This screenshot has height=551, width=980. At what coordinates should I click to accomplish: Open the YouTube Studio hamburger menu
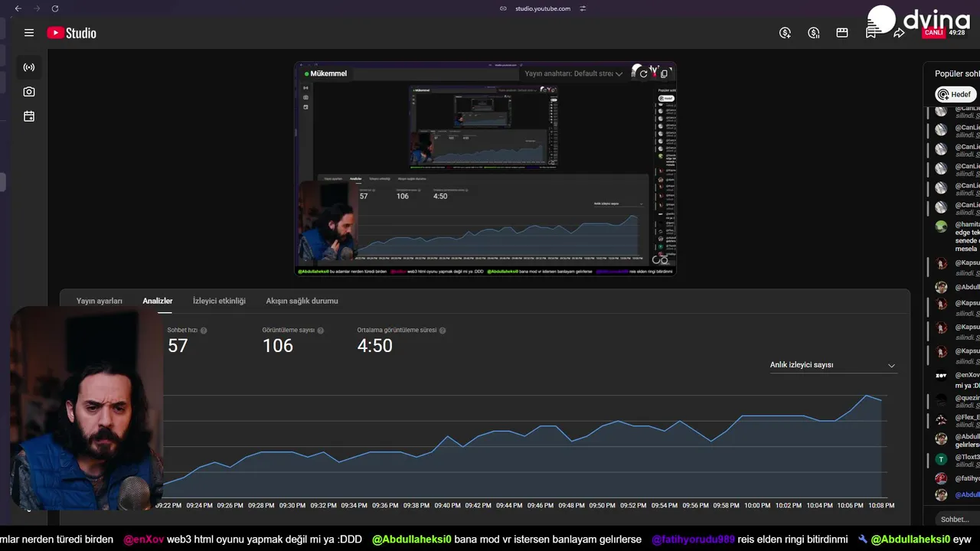29,33
